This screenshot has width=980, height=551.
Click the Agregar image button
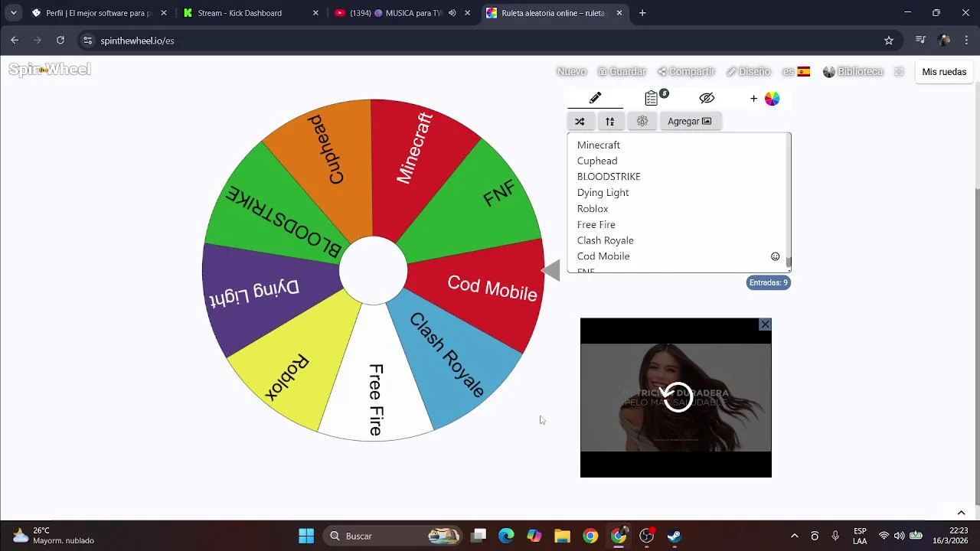pyautogui.click(x=690, y=121)
